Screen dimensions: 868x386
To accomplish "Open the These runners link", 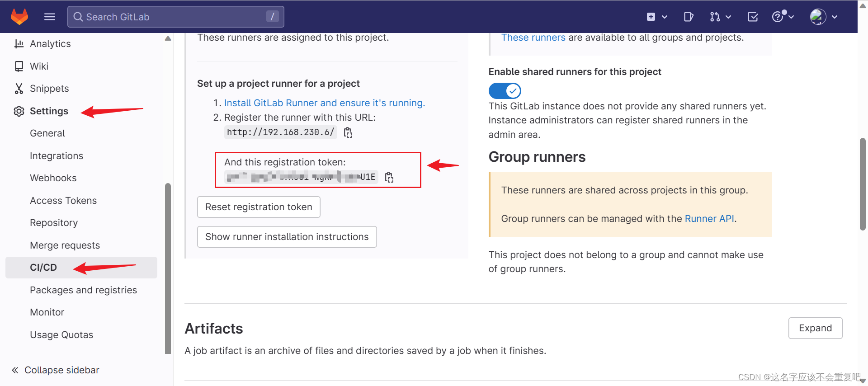I will click(x=533, y=38).
